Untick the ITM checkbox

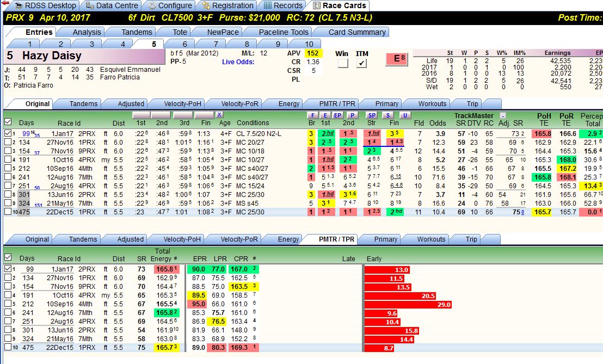coord(361,63)
